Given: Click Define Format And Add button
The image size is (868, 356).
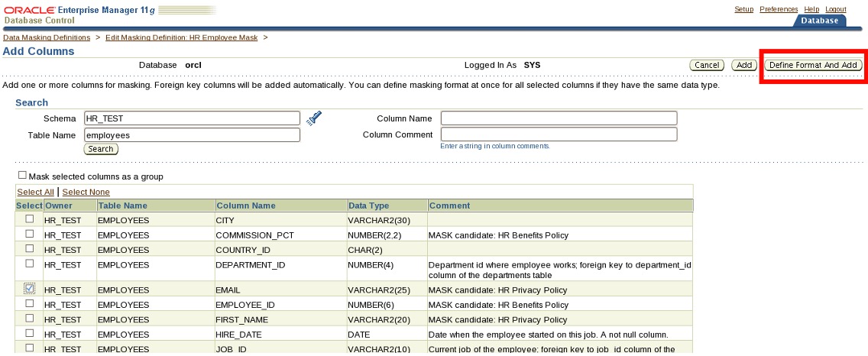Looking at the screenshot, I should (x=813, y=66).
